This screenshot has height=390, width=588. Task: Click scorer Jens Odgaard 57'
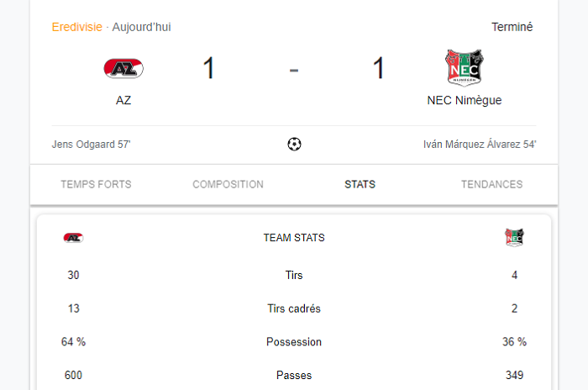pyautogui.click(x=91, y=145)
